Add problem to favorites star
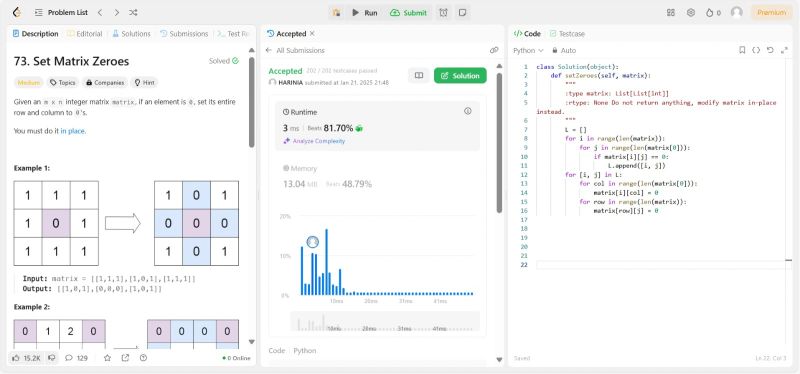This screenshot has height=374, width=800. (107, 358)
